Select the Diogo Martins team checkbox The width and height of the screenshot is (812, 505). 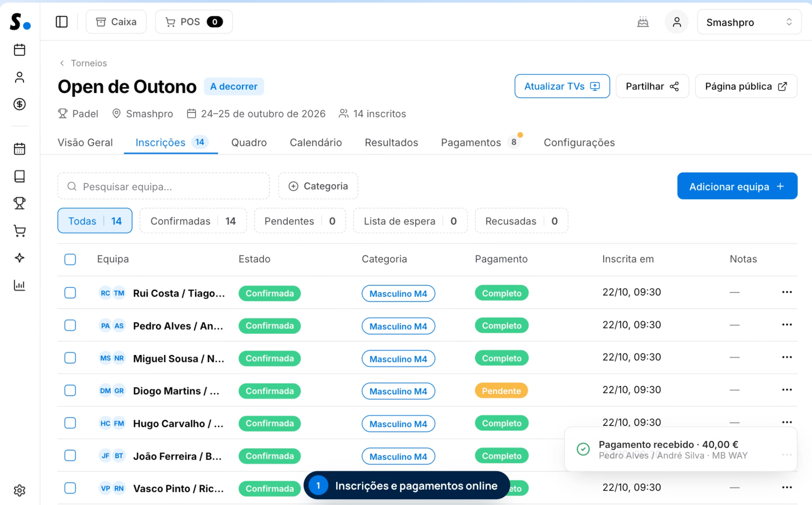click(x=70, y=390)
